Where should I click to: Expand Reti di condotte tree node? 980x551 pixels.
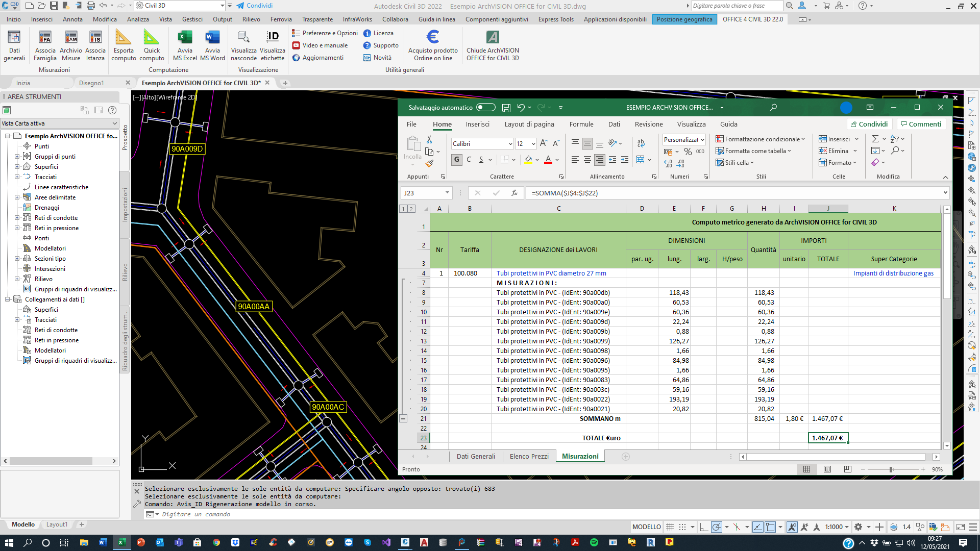tap(17, 218)
